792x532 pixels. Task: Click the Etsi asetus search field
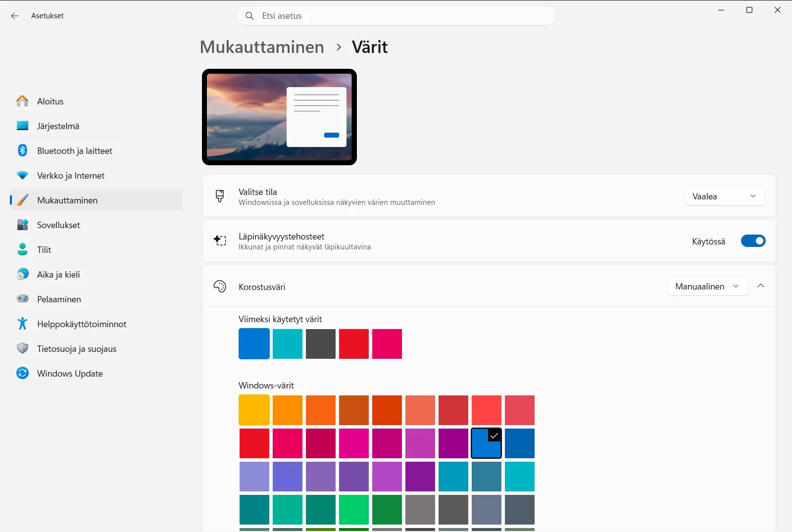coord(396,16)
